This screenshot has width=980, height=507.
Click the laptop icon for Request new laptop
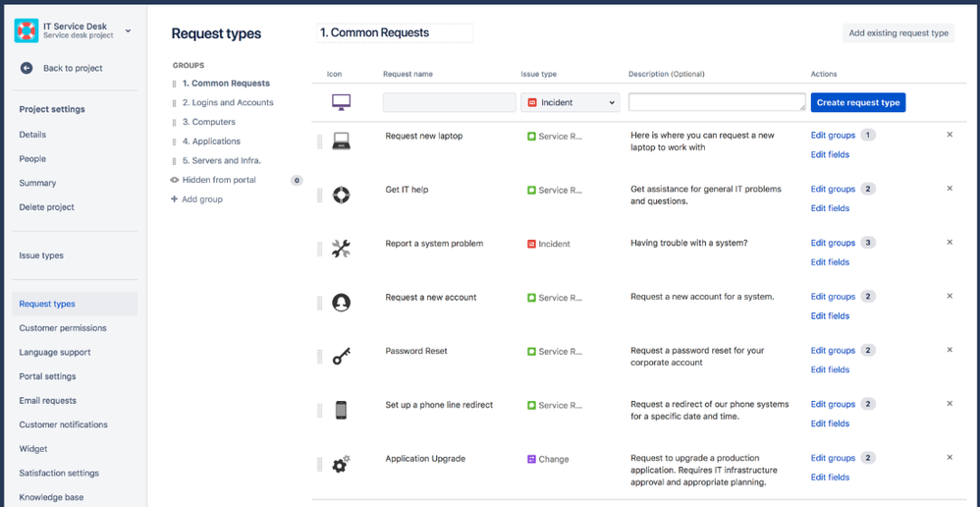tap(341, 141)
